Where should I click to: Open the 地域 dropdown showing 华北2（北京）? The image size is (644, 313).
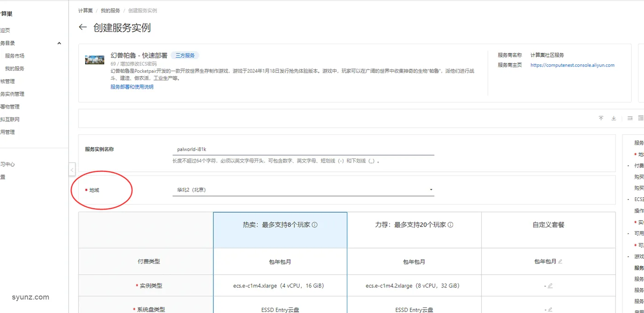(x=303, y=189)
